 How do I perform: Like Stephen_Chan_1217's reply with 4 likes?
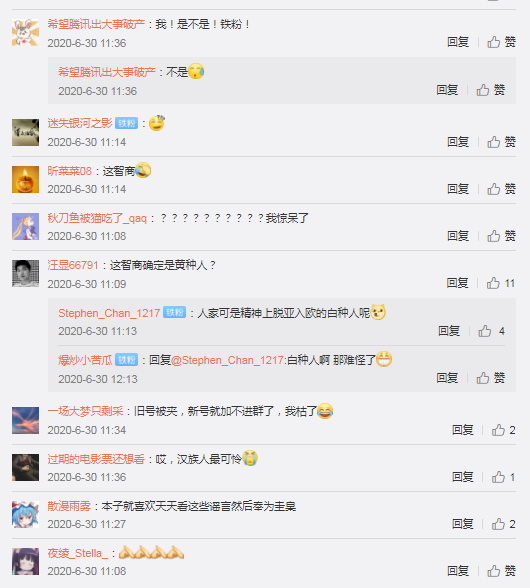(491, 331)
